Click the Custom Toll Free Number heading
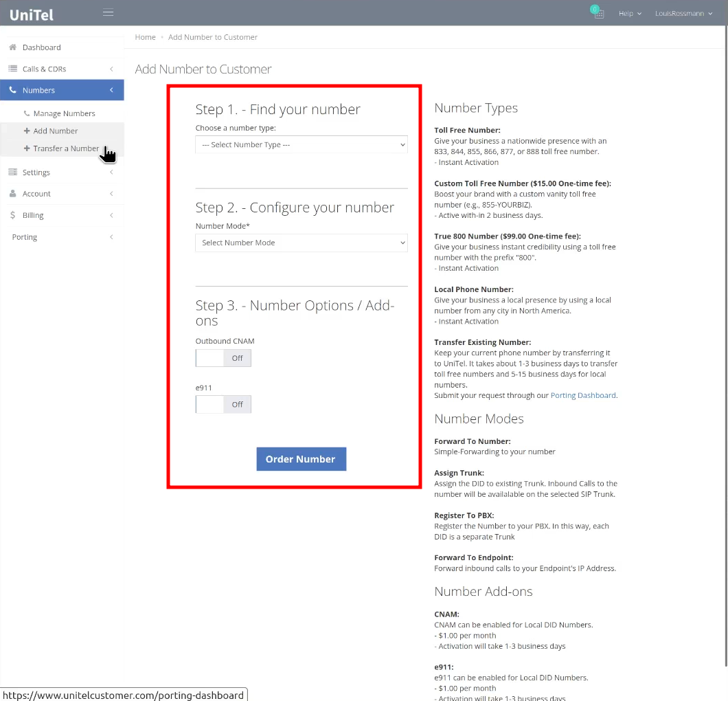The width and height of the screenshot is (728, 701). click(x=523, y=183)
